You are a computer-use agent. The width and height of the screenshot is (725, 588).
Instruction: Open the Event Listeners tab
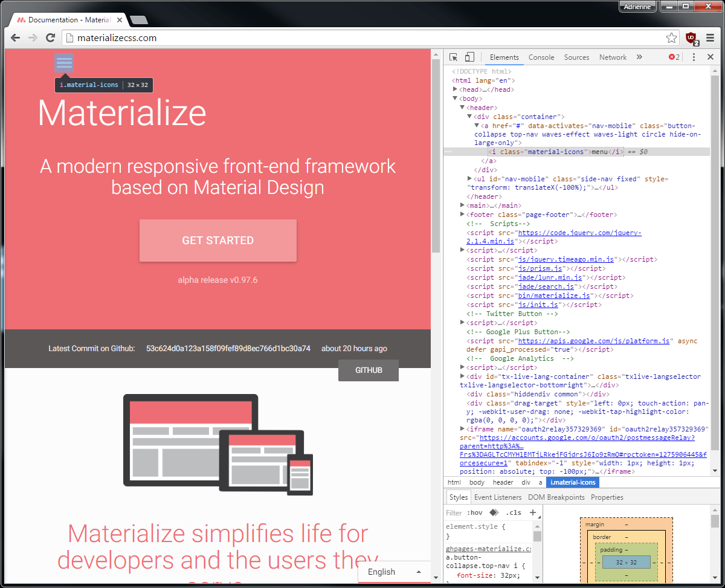(x=497, y=497)
